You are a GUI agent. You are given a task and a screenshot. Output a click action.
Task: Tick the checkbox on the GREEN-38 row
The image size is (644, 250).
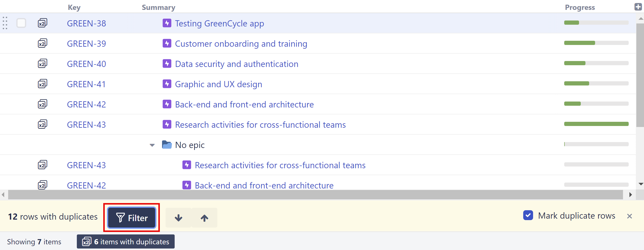coord(21,23)
